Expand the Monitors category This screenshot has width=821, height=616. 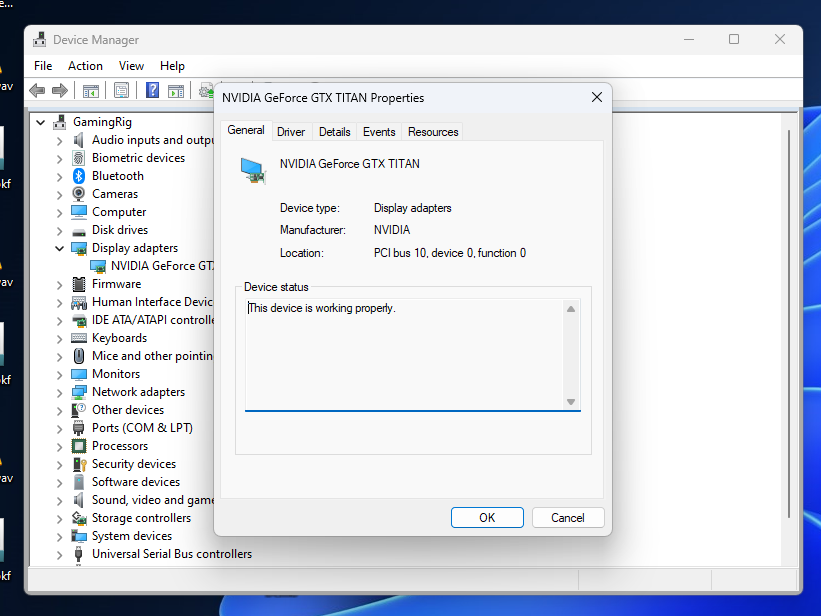59,375
